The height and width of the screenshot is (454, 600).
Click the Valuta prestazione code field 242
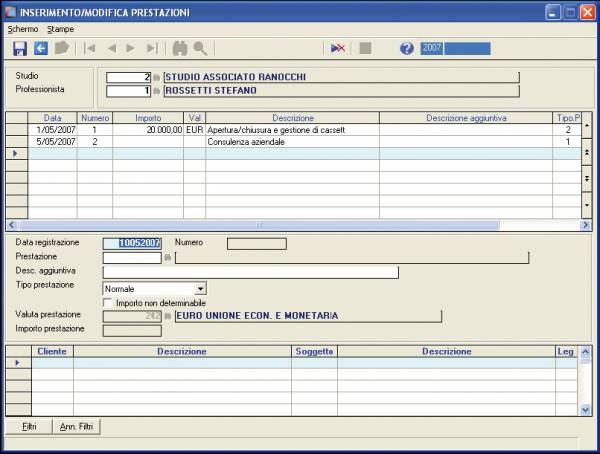point(132,316)
